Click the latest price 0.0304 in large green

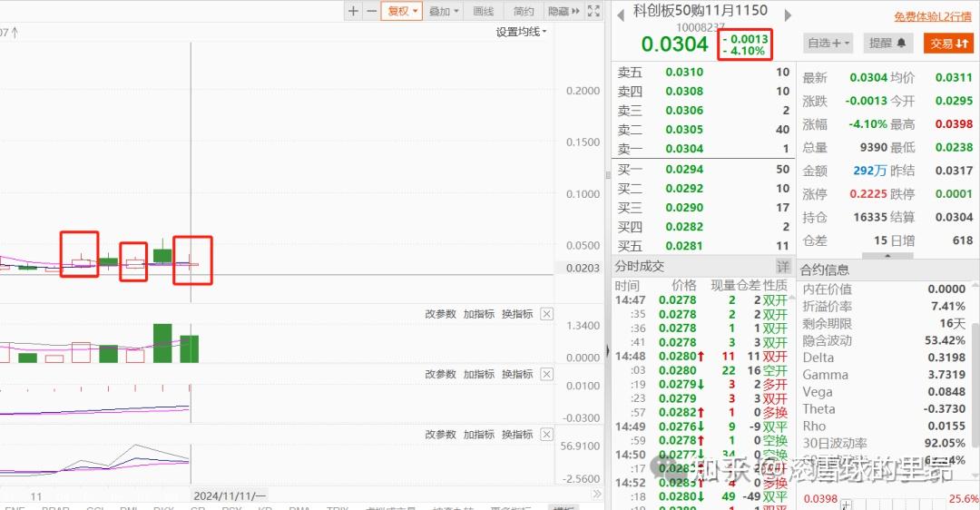click(x=674, y=44)
